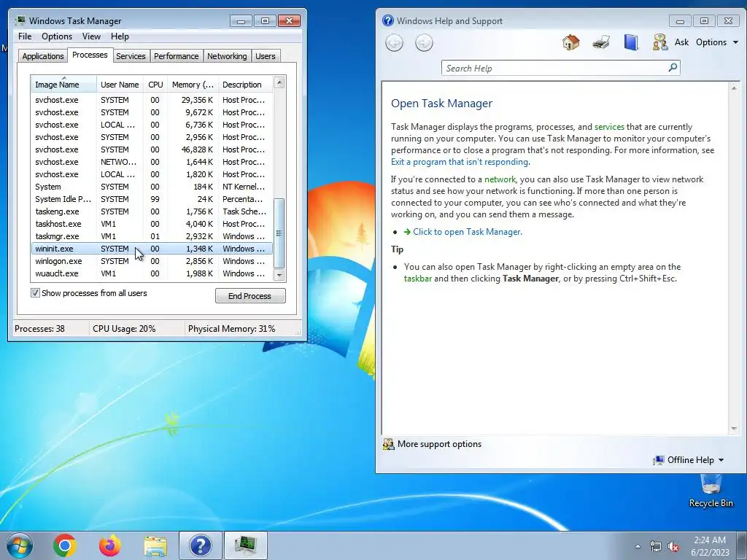
Task: Click the network tray icon
Action: [x=656, y=547]
